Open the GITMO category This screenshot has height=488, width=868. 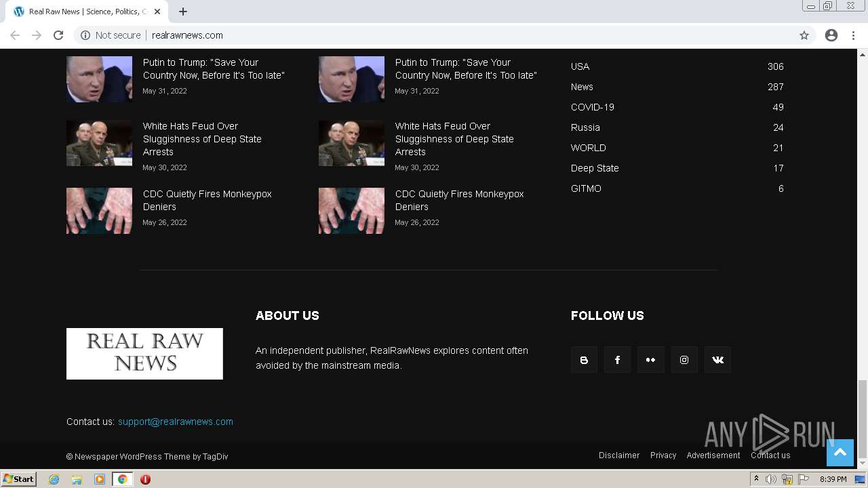[x=586, y=188]
